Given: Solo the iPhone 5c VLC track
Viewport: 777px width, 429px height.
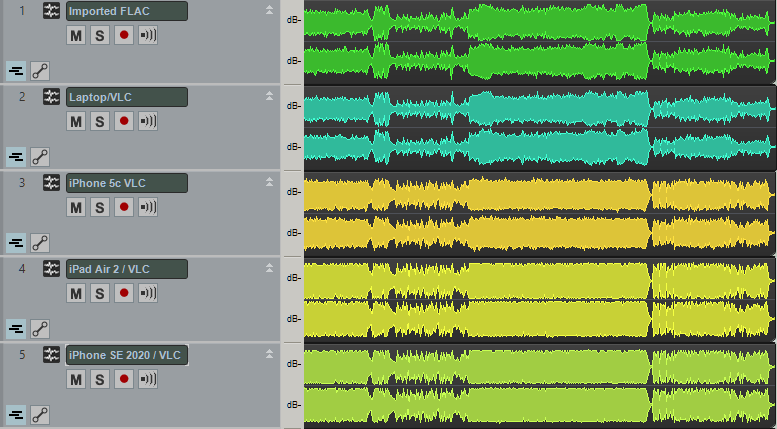Looking at the screenshot, I should [x=100, y=207].
